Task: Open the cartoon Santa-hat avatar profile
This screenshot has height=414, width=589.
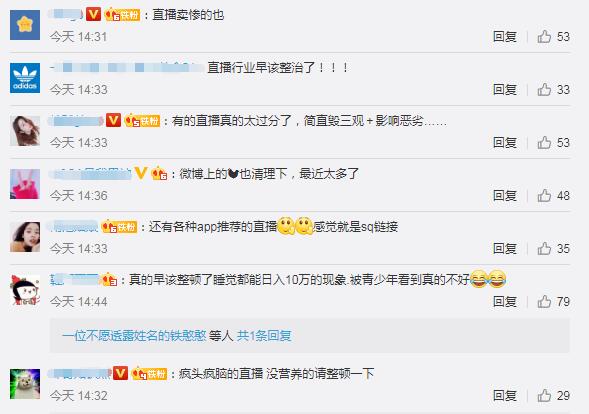Action: click(x=25, y=290)
